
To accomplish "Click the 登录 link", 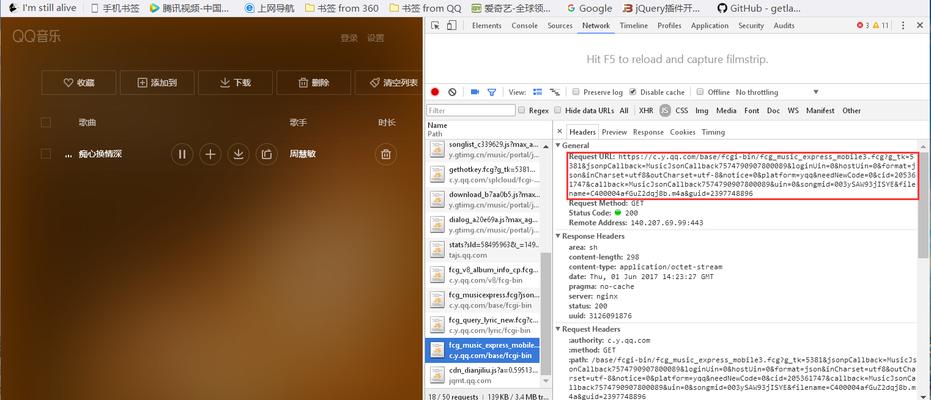I will [x=349, y=38].
